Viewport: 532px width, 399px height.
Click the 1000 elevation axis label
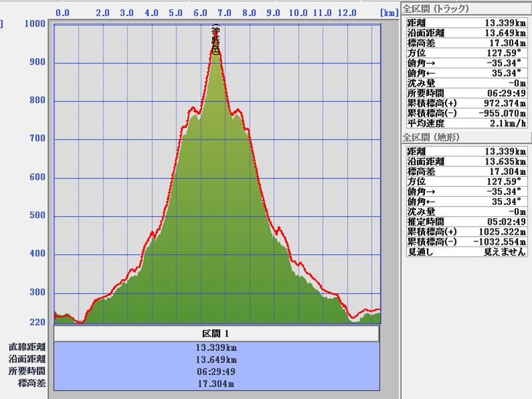[x=35, y=25]
